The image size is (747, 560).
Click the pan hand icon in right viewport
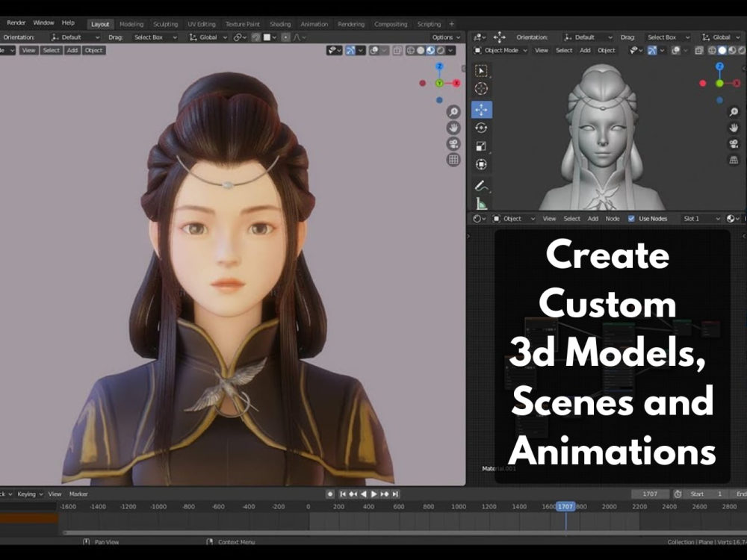click(734, 128)
